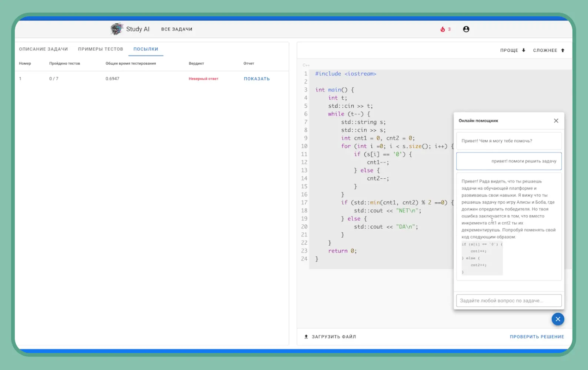Click the upload icon next to ЗАГРУЗИТЬ ФАЙЛ

(306, 337)
